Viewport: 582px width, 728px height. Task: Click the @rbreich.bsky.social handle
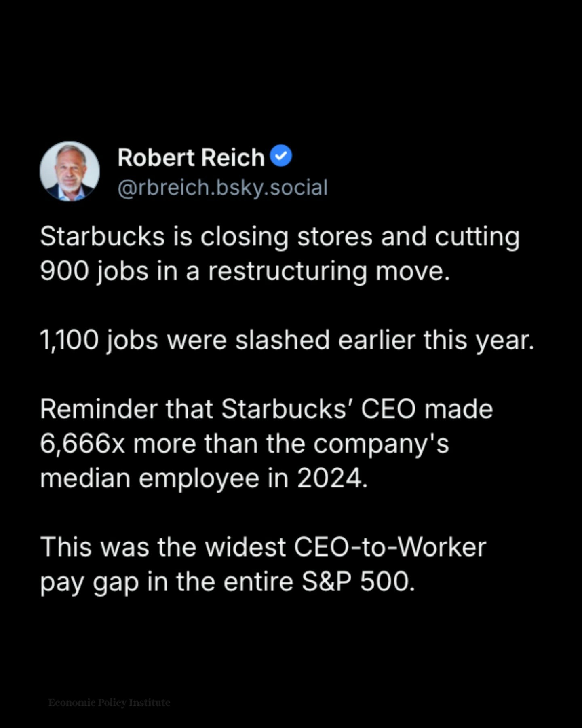[222, 188]
